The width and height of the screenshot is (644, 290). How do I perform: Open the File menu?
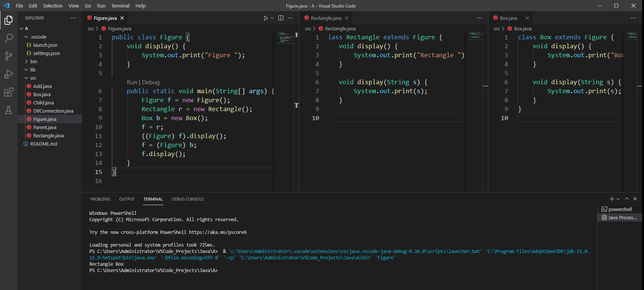coord(19,6)
